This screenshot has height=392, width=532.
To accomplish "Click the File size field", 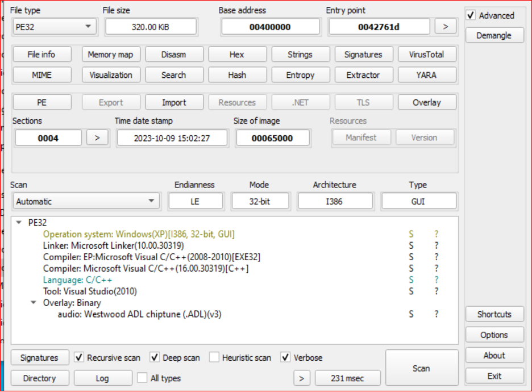I will (151, 27).
